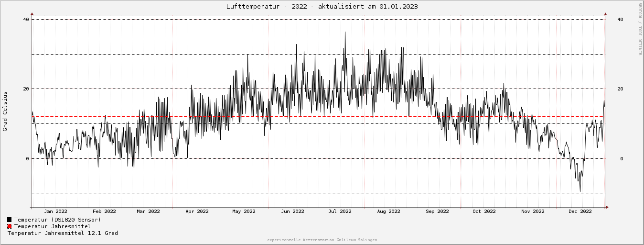The image size is (644, 245).
Task: Click the Jan 2022 month label
Action: click(55, 211)
